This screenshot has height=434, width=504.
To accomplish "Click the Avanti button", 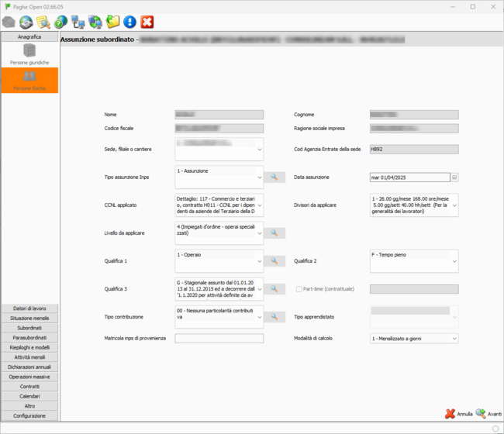I will click(x=488, y=414).
